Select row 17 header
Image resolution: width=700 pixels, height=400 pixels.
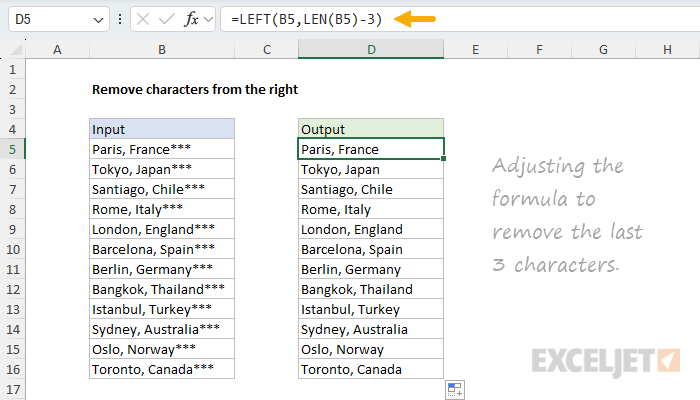pos(12,389)
